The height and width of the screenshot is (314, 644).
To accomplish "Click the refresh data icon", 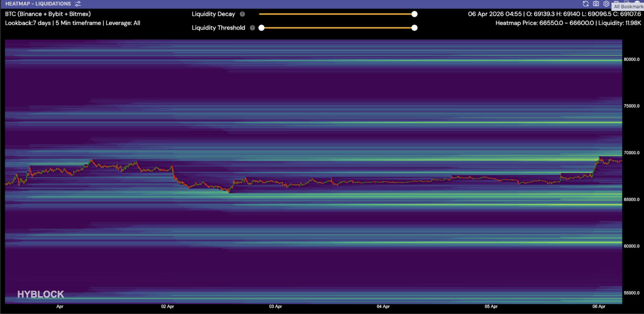I will coord(586,4).
